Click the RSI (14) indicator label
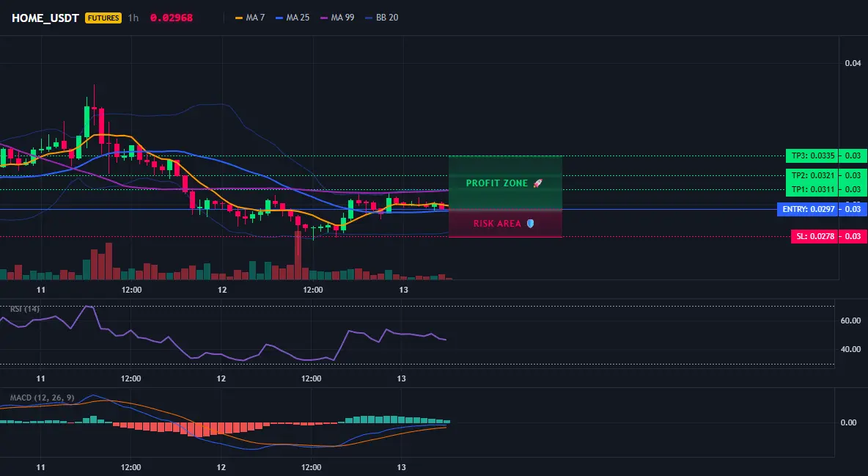Image resolution: width=868 pixels, height=476 pixels. pos(24,309)
